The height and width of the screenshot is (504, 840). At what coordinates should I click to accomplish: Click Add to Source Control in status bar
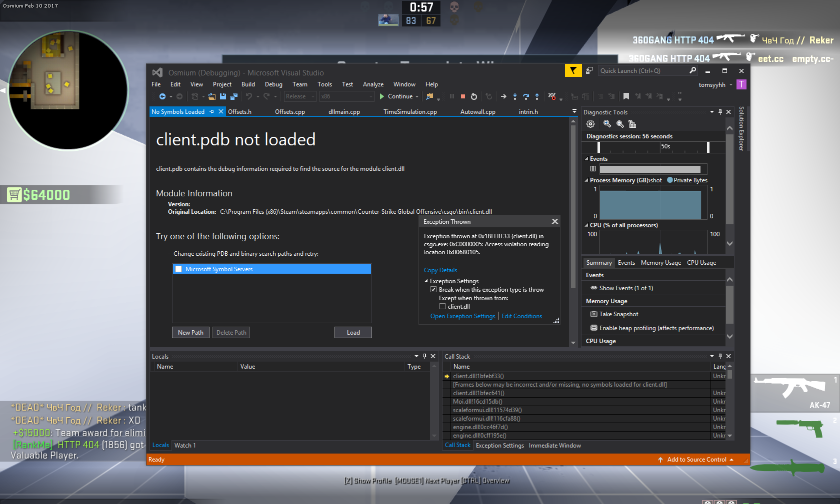coord(696,460)
